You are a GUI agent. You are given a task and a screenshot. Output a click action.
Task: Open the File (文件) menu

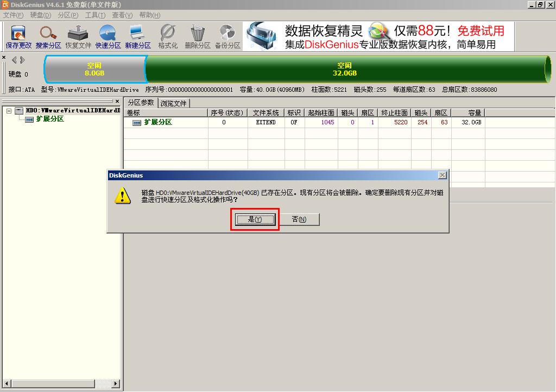click(13, 15)
